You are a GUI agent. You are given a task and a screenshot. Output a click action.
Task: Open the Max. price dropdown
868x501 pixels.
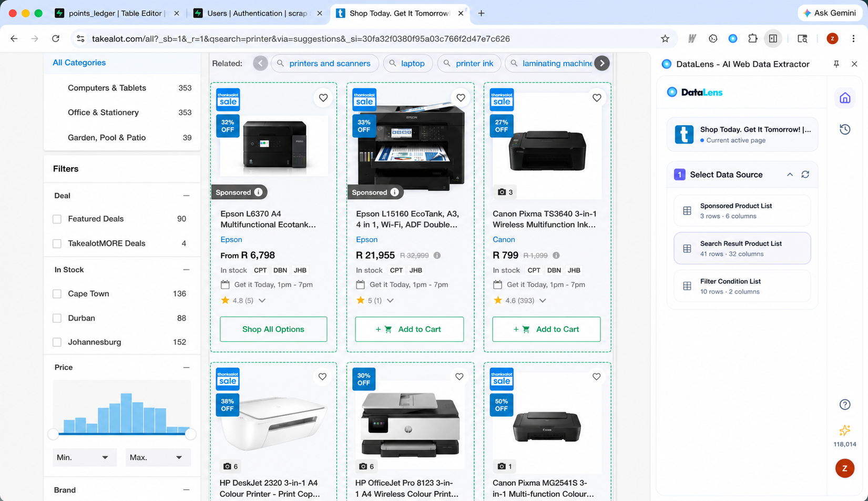(158, 457)
